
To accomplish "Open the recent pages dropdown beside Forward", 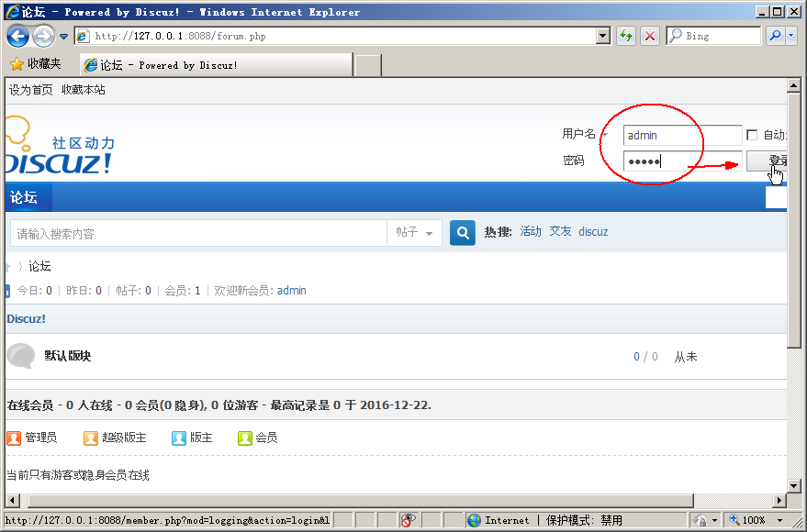I will [64, 37].
